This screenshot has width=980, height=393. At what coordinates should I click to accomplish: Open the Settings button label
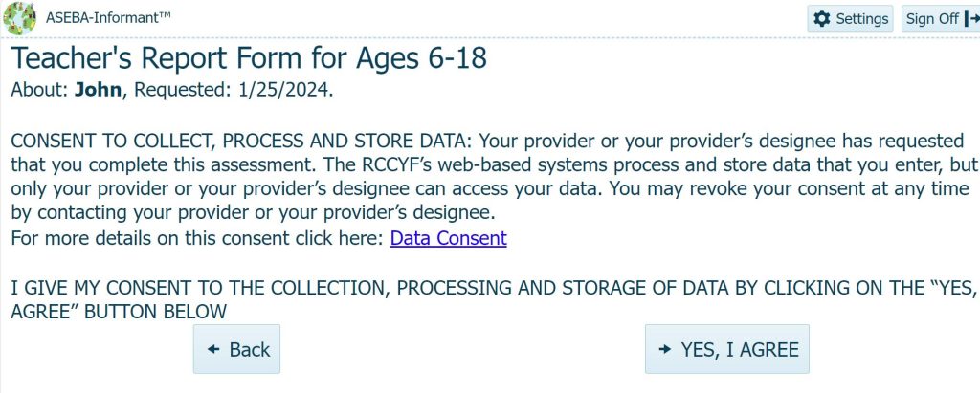[x=862, y=19]
